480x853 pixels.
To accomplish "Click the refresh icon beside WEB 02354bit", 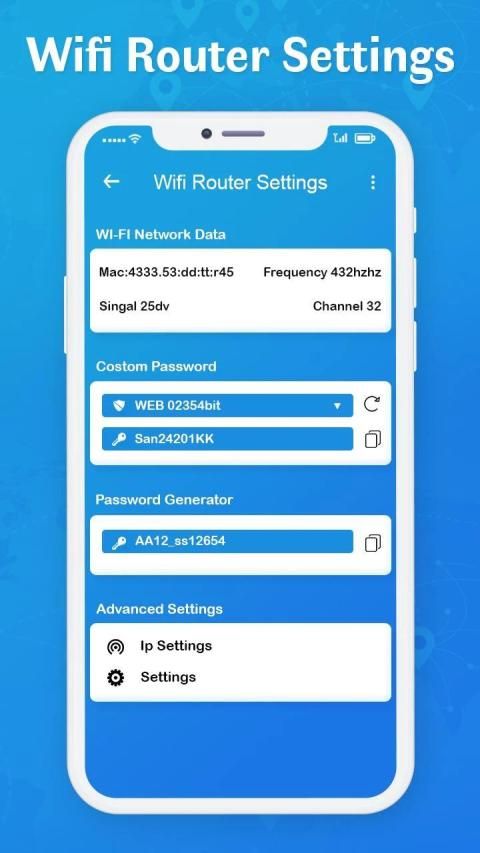I will coord(372,404).
